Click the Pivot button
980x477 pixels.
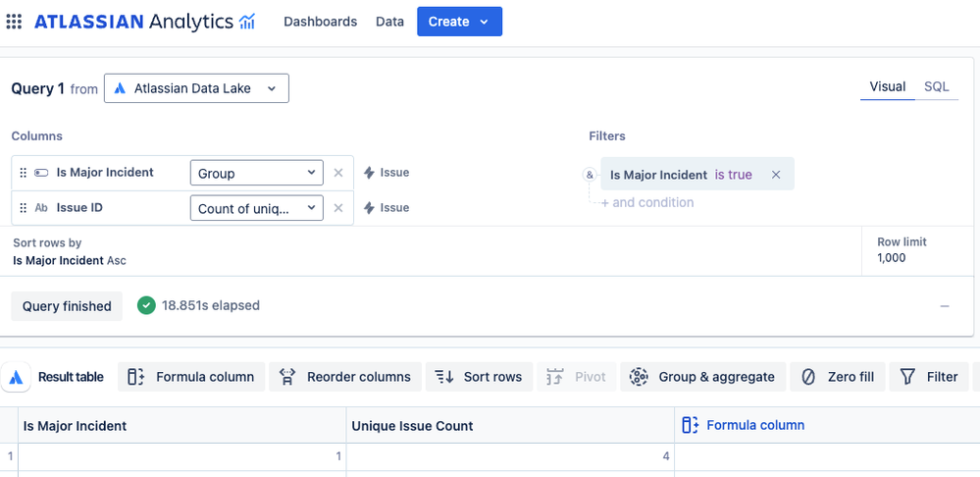coord(576,377)
